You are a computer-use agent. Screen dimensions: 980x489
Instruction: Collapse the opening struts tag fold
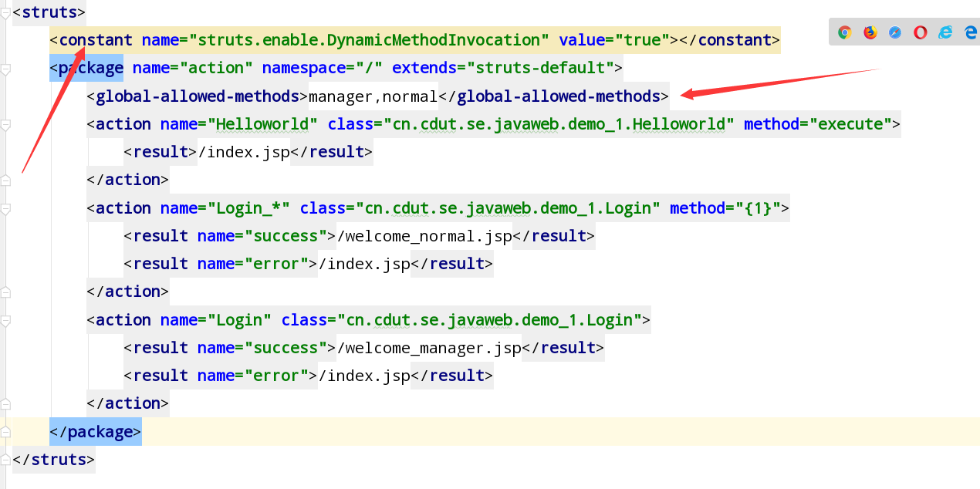pos(5,12)
